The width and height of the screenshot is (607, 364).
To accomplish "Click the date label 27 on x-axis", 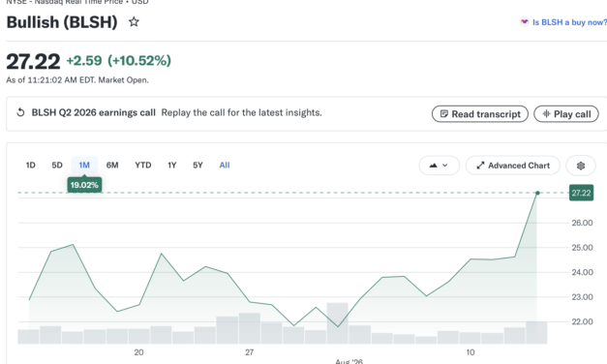I will tap(250, 352).
